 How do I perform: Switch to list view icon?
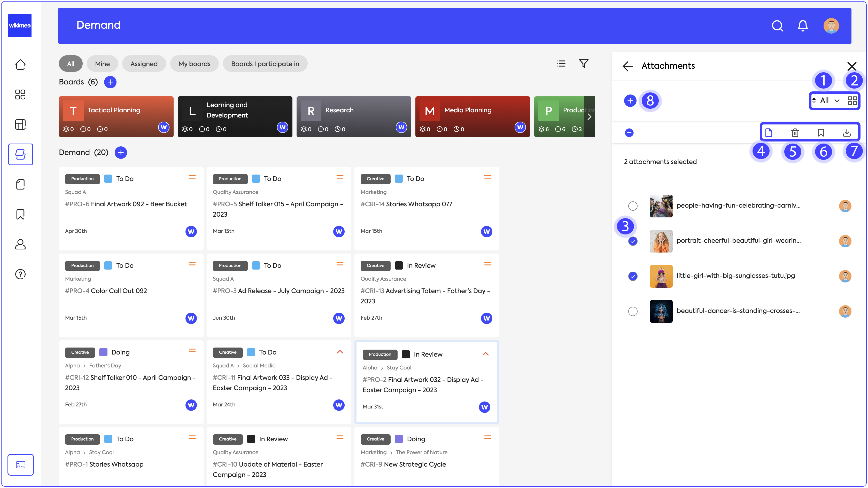tap(561, 63)
